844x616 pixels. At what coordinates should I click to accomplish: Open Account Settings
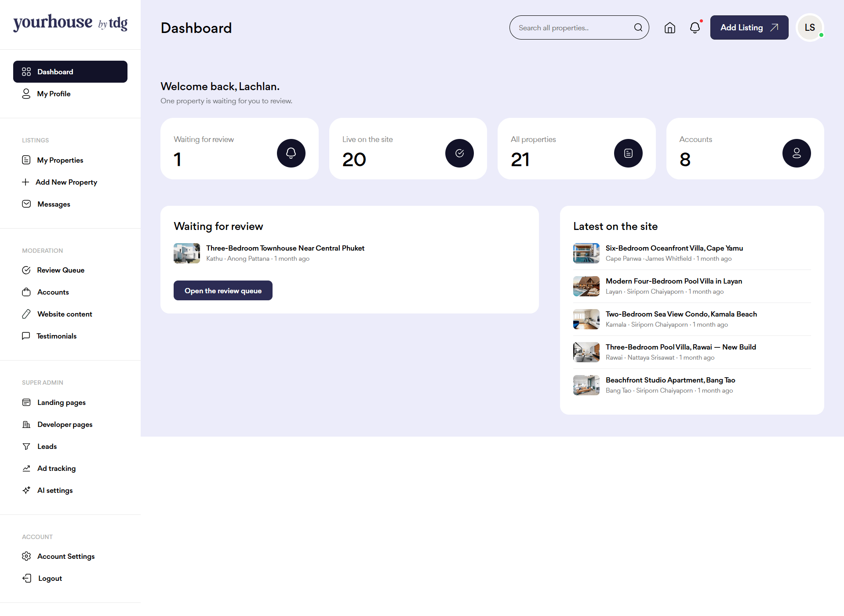pos(70,556)
